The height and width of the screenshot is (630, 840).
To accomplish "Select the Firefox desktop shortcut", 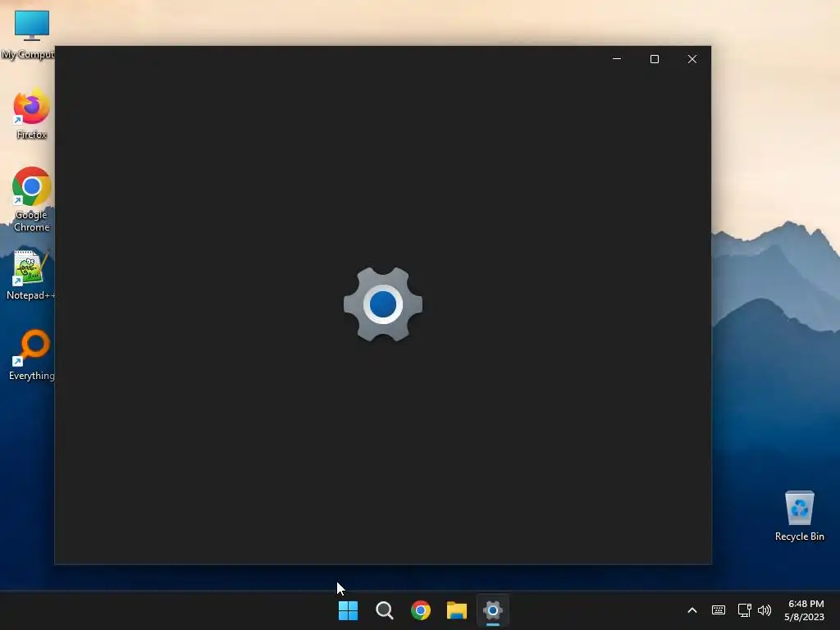I will point(32,115).
